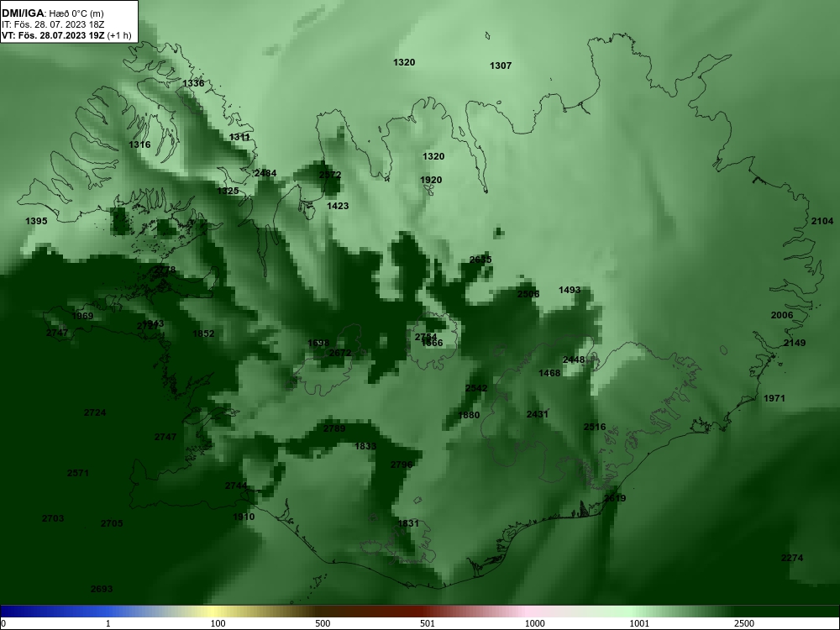Click the 1316 map value
The height and width of the screenshot is (630, 840).
click(x=139, y=144)
